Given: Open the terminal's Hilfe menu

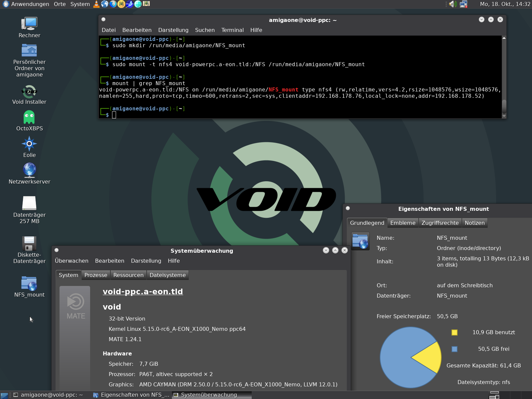Looking at the screenshot, I should [256, 30].
